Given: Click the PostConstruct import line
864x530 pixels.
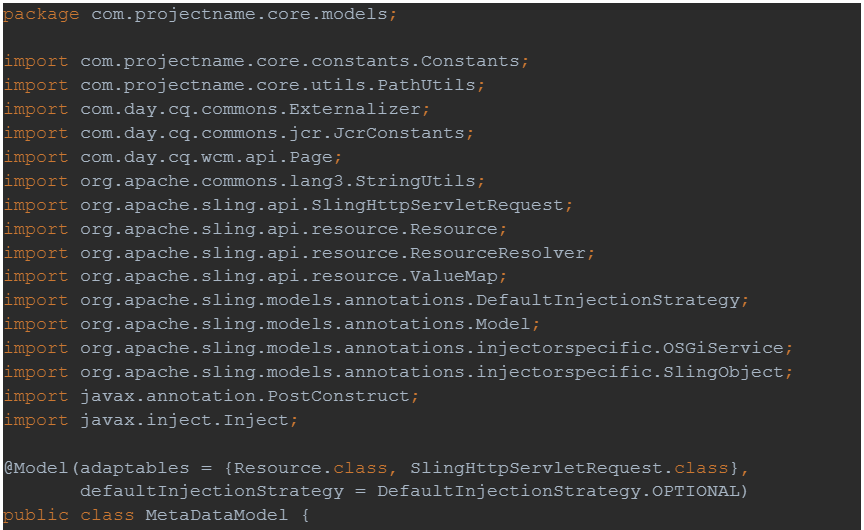Looking at the screenshot, I should (x=211, y=397).
